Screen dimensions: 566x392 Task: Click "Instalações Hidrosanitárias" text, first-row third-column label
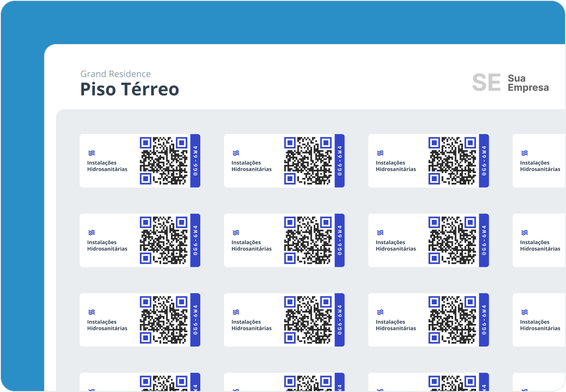pyautogui.click(x=396, y=166)
